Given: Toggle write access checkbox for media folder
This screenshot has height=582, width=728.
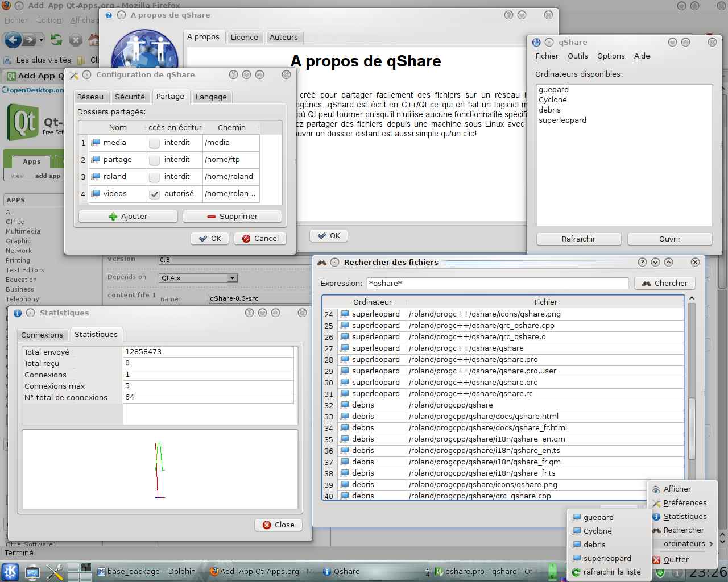Looking at the screenshot, I should point(154,143).
